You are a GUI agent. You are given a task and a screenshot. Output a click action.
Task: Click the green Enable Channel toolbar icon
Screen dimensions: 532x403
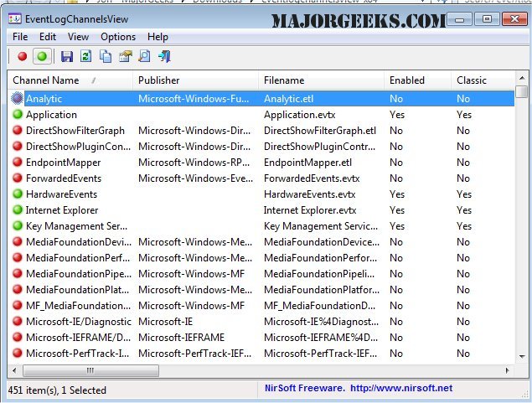[42, 56]
